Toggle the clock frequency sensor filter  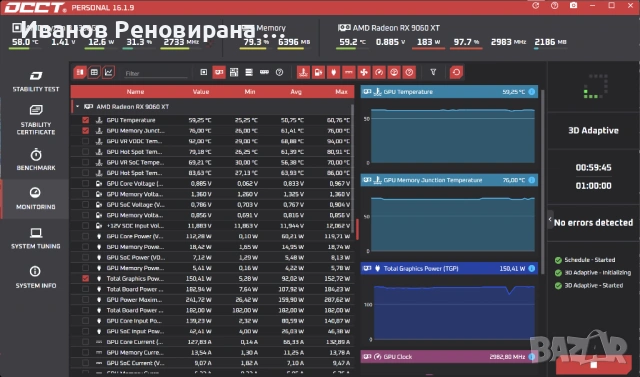379,73
